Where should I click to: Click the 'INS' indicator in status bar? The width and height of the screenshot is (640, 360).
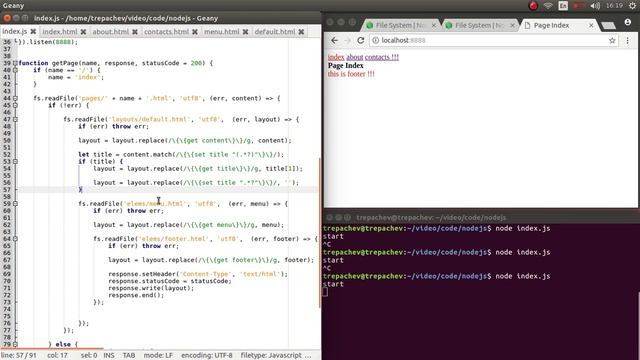coord(109,356)
